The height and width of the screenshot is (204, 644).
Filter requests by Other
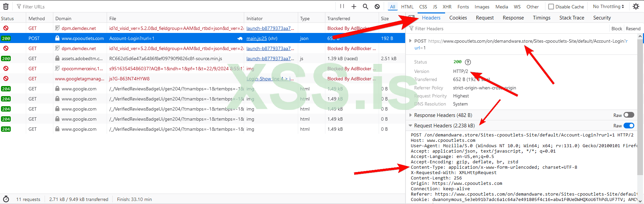(x=532, y=7)
